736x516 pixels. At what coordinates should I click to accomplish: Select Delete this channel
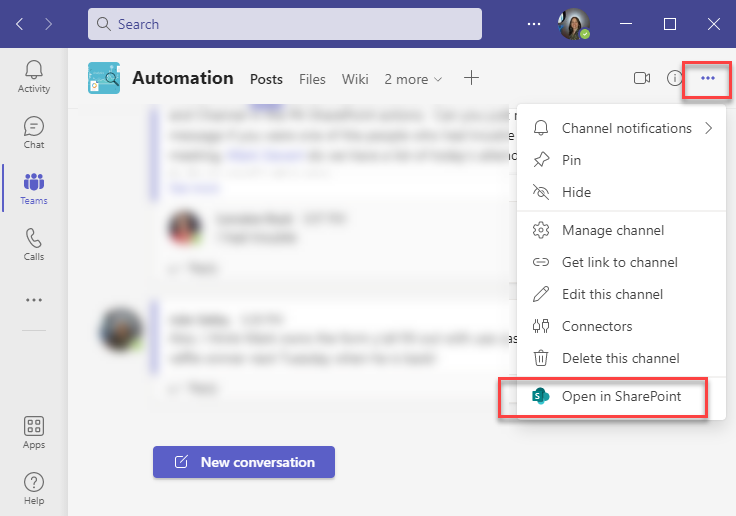(x=622, y=358)
